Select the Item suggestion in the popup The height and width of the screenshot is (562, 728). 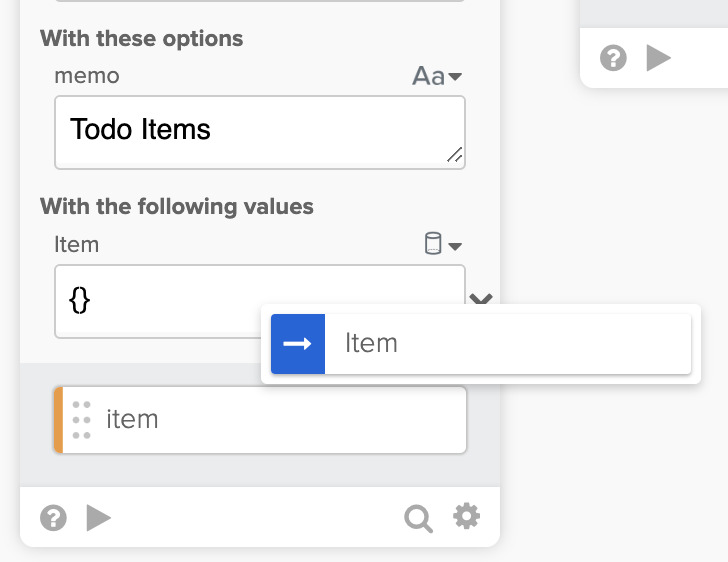(480, 343)
